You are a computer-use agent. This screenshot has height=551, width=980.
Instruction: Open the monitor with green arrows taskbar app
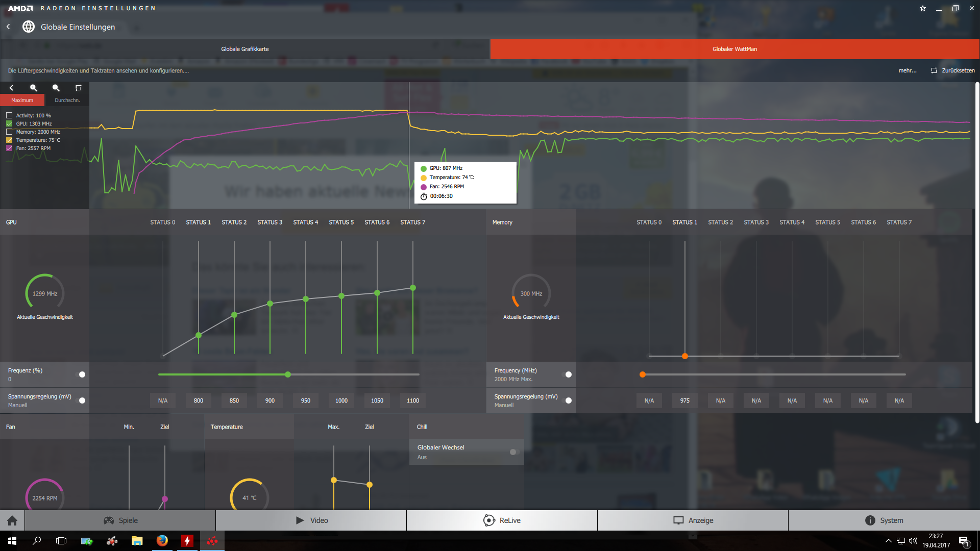[x=87, y=541]
